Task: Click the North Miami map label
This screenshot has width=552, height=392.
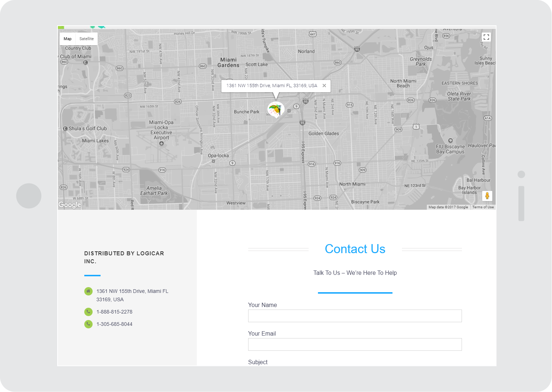Action: tap(352, 184)
